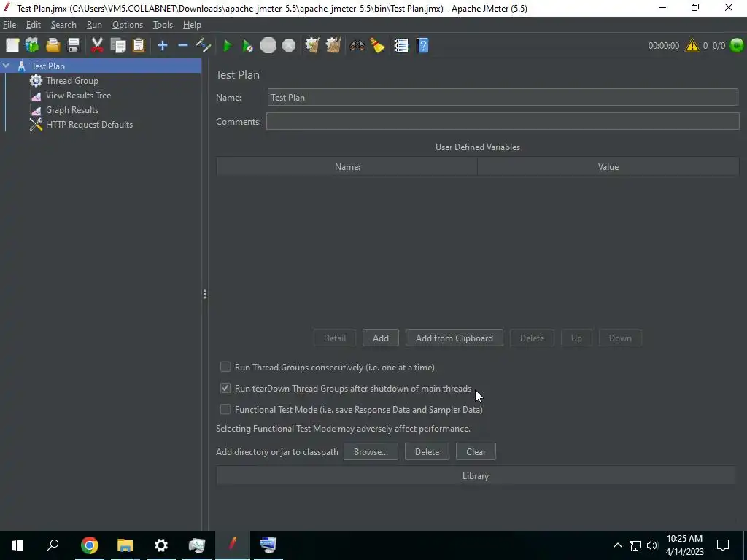Click the Shutdown test toolbar icon

(289, 46)
